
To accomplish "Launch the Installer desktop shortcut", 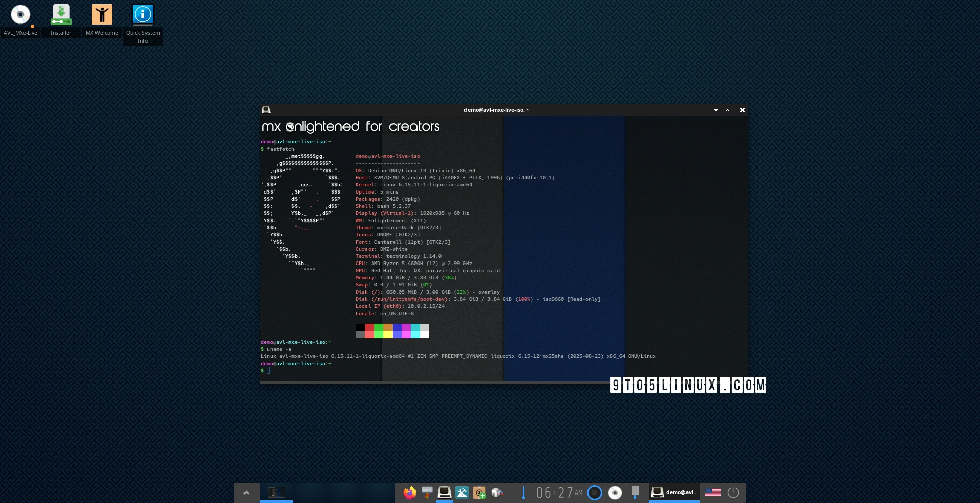I will (x=61, y=15).
